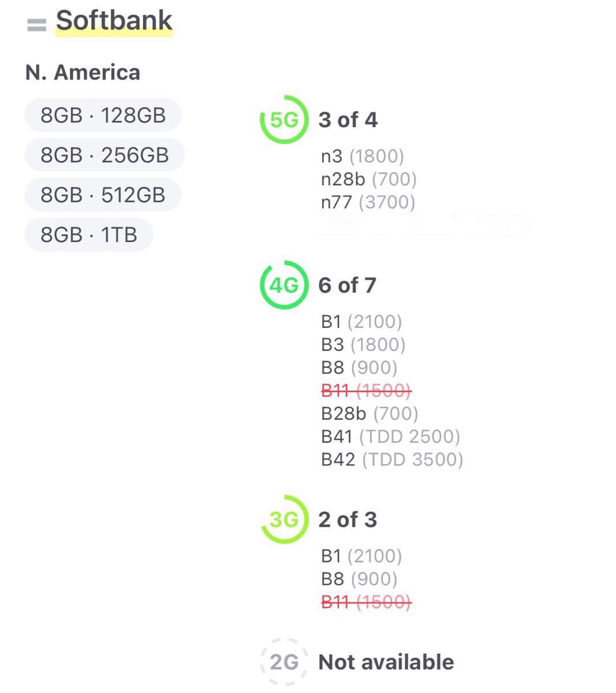
Task: Click the 5G circular coverage icon
Action: point(284,120)
